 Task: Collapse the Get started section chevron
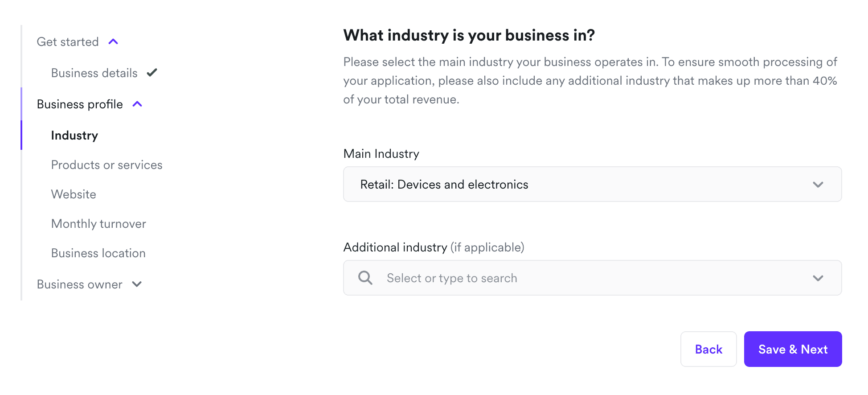click(x=113, y=42)
